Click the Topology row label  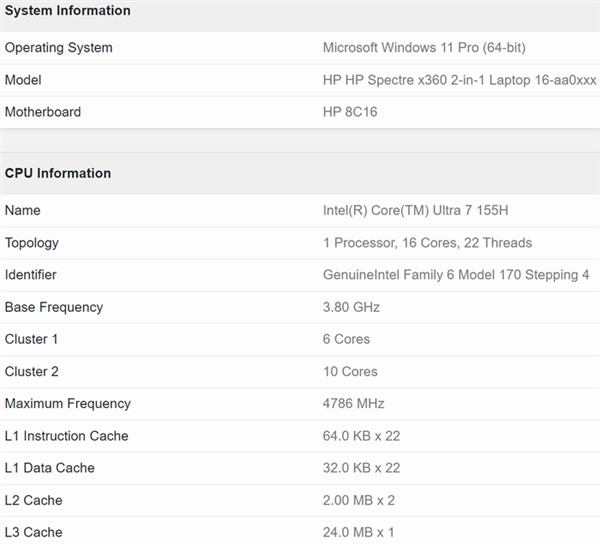tap(32, 243)
